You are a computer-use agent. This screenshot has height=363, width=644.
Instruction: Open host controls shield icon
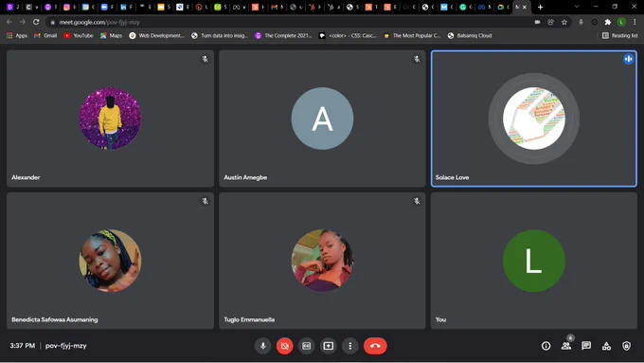[x=626, y=346]
